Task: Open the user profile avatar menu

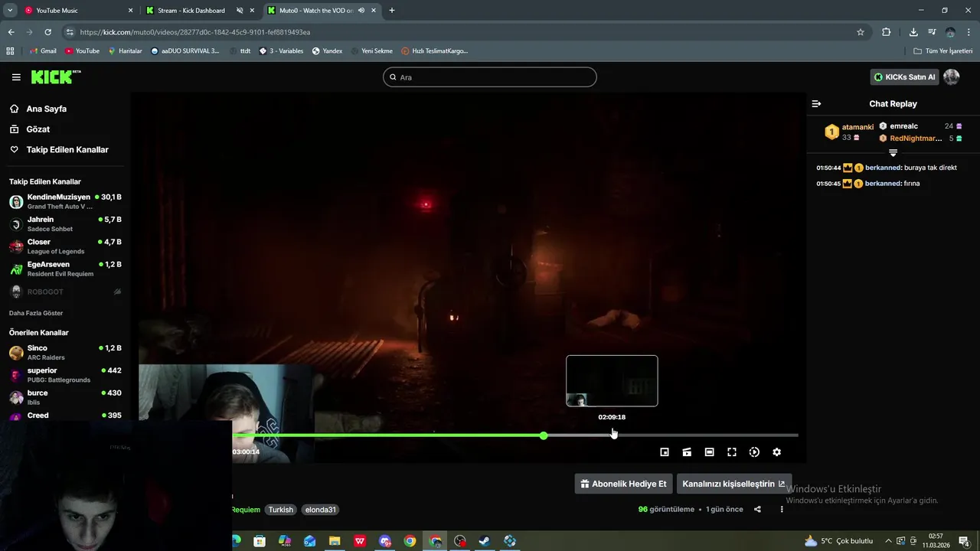Action: click(x=952, y=77)
